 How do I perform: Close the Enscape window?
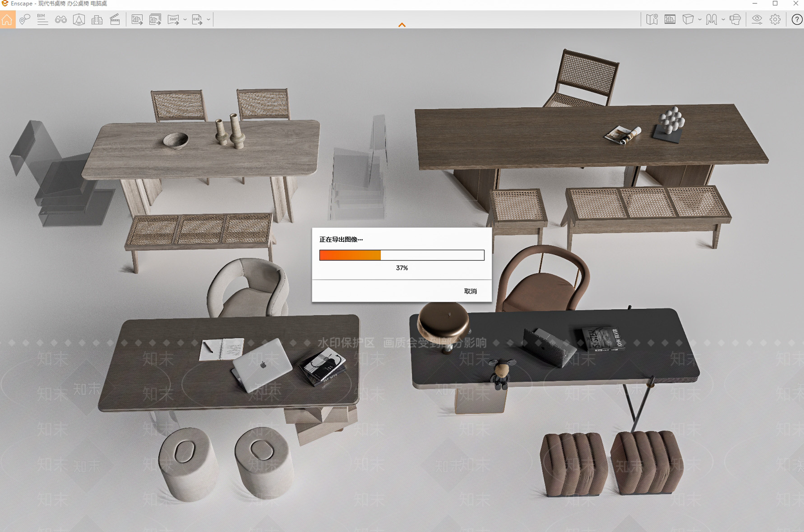point(795,4)
